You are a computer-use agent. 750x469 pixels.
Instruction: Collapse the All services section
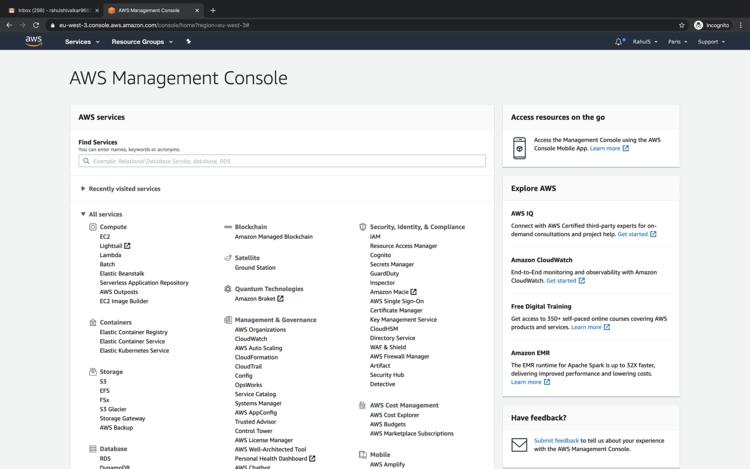[101, 214]
